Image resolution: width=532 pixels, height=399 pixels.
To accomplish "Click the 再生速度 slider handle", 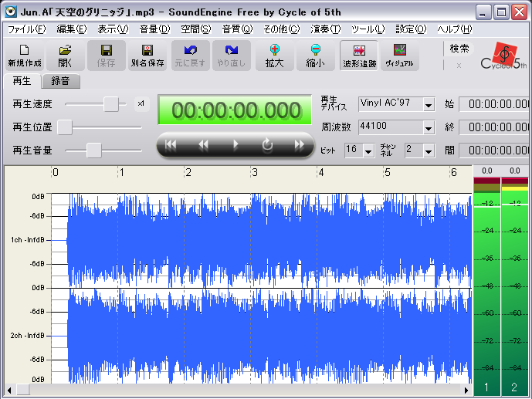I will pyautogui.click(x=111, y=103).
